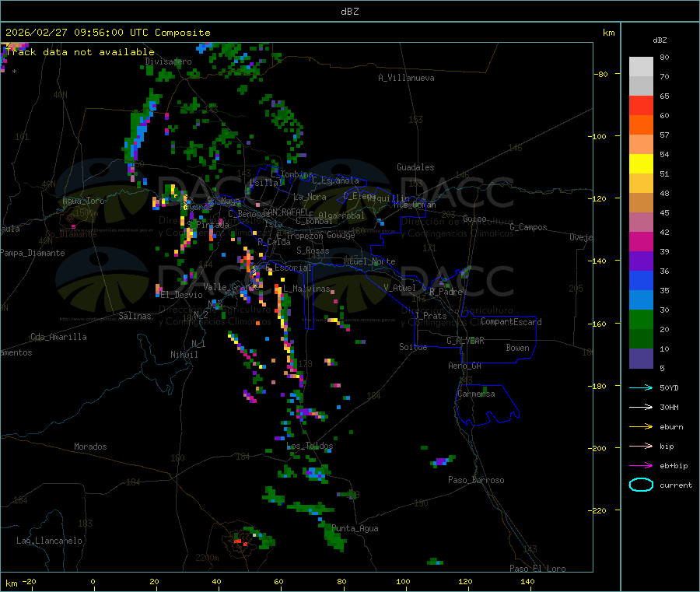Click the magenta eb+bip arrow legend icon
700x592 pixels.
(x=641, y=466)
